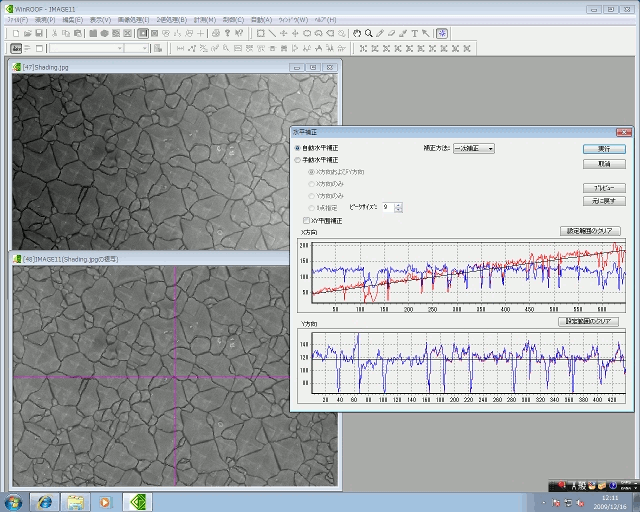This screenshot has width=640, height=512.
Task: Open media player taskbar icon
Action: pyautogui.click(x=105, y=502)
